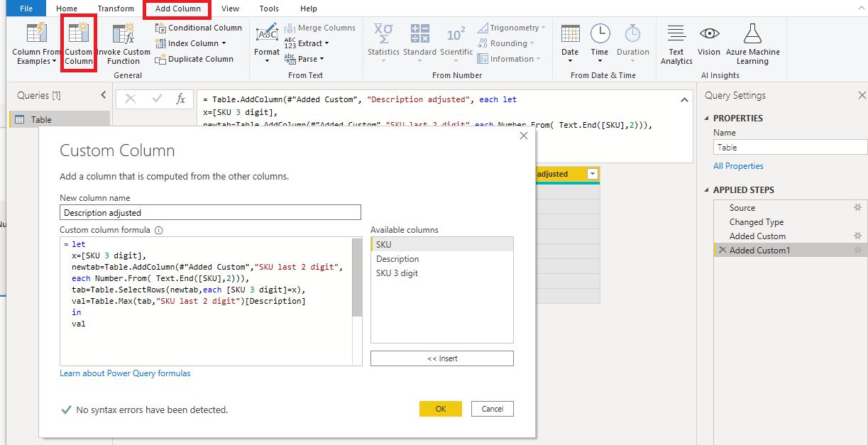
Task: Add an Index Column
Action: click(191, 43)
